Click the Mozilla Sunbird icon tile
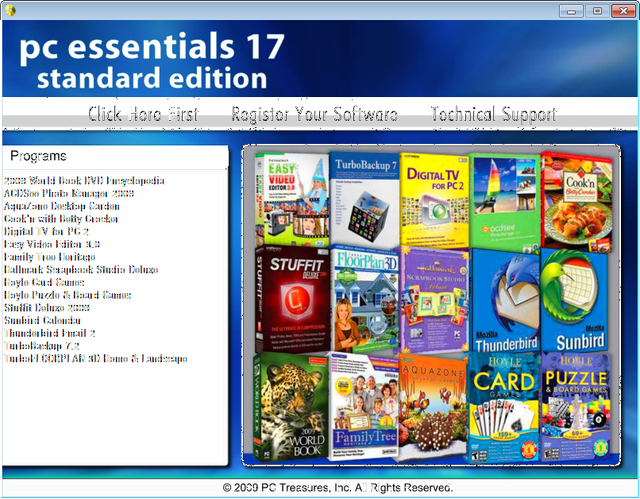640x499 pixels. click(574, 301)
